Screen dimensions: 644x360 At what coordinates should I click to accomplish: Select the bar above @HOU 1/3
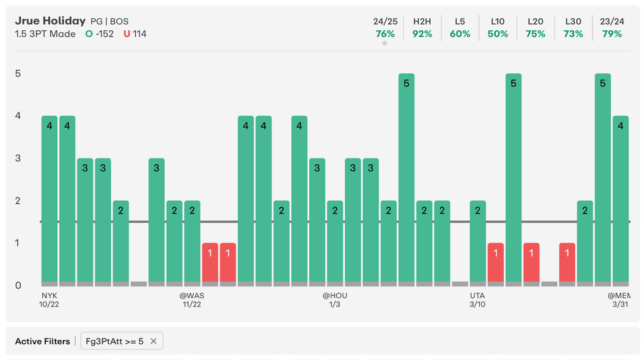pyautogui.click(x=335, y=243)
